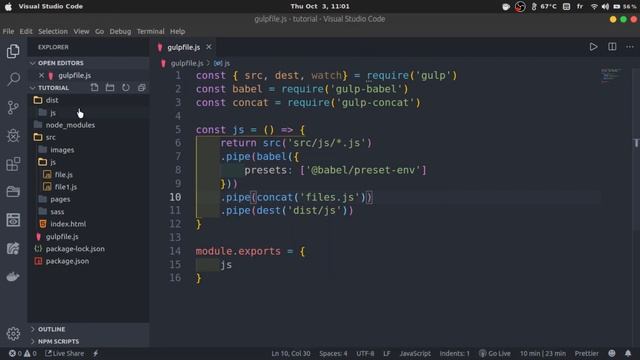Open notifications bell in status bar
The height and width of the screenshot is (360, 640).
[628, 353]
